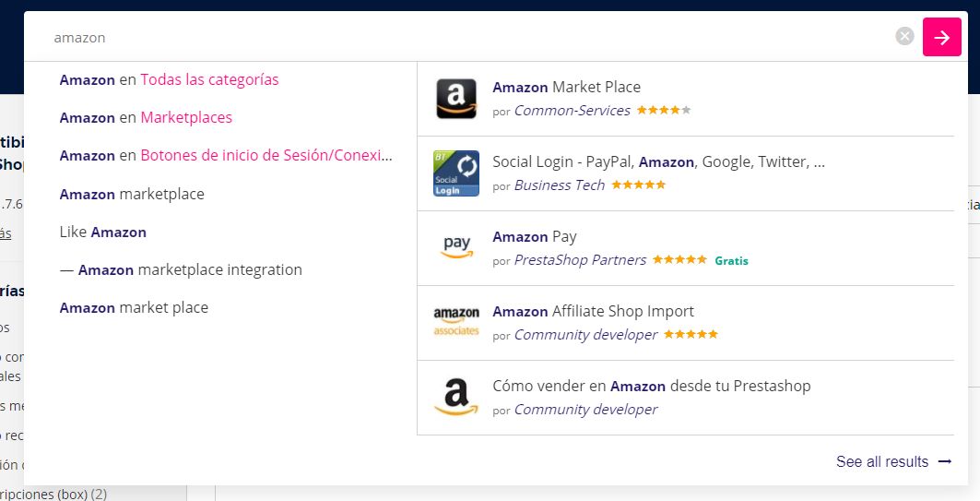This screenshot has width=980, height=501.
Task: Click the Cómo vender en Amazon logo
Action: tap(456, 398)
